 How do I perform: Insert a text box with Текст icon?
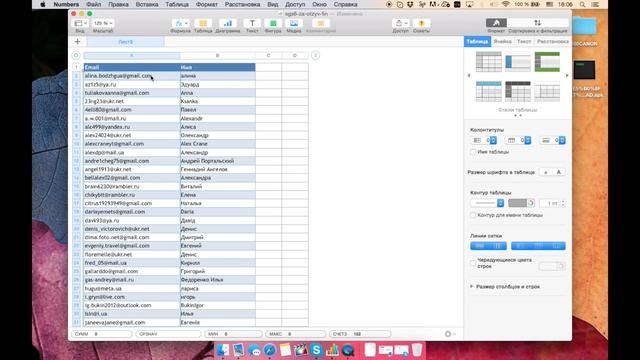(x=252, y=23)
